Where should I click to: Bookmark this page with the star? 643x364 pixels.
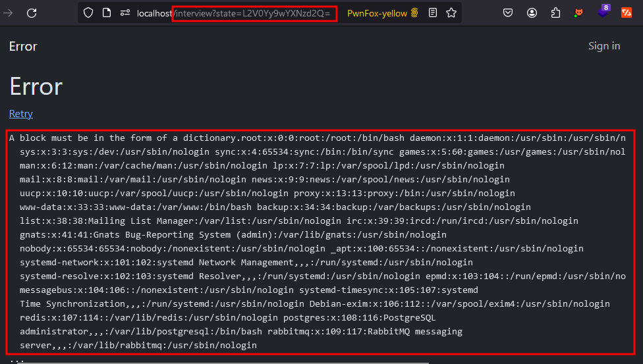pos(451,13)
